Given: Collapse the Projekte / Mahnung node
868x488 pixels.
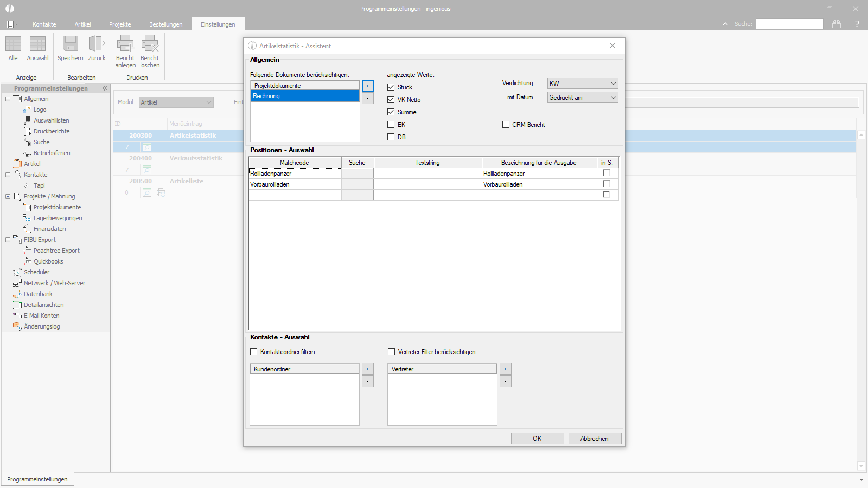Looking at the screenshot, I should pos(8,196).
